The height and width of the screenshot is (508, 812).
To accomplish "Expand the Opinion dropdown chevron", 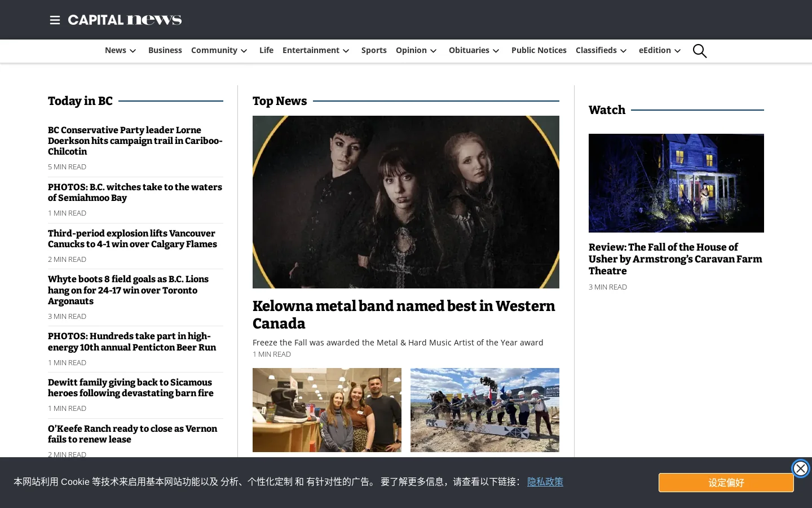I will tap(434, 51).
